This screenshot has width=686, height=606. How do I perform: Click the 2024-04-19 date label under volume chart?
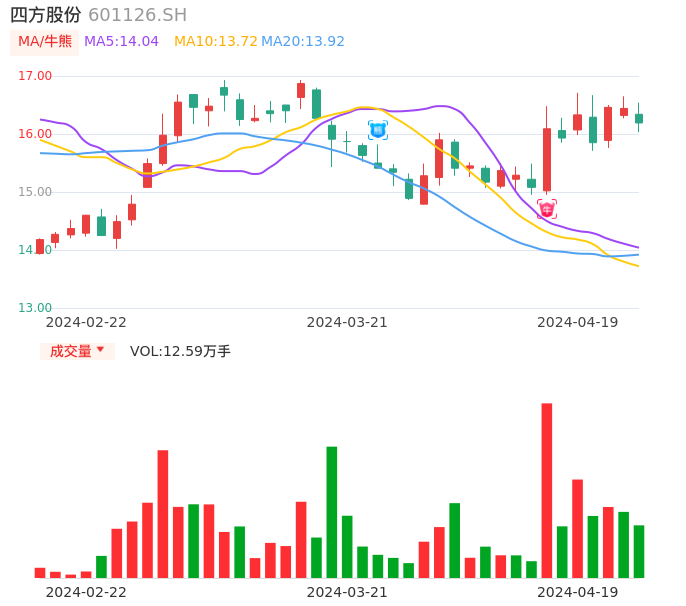578,592
